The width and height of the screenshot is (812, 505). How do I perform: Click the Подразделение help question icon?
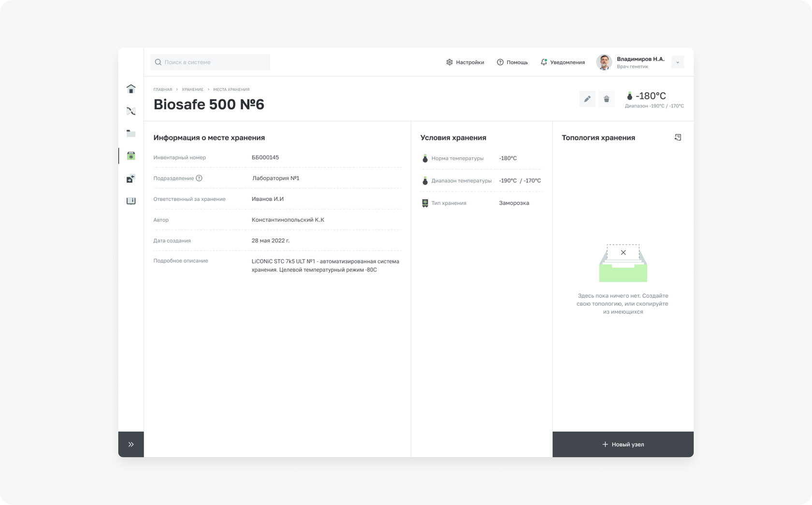[199, 178]
